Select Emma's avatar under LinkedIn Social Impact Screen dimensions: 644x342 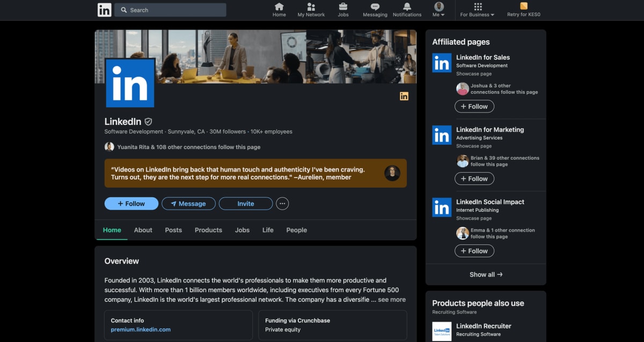point(463,234)
